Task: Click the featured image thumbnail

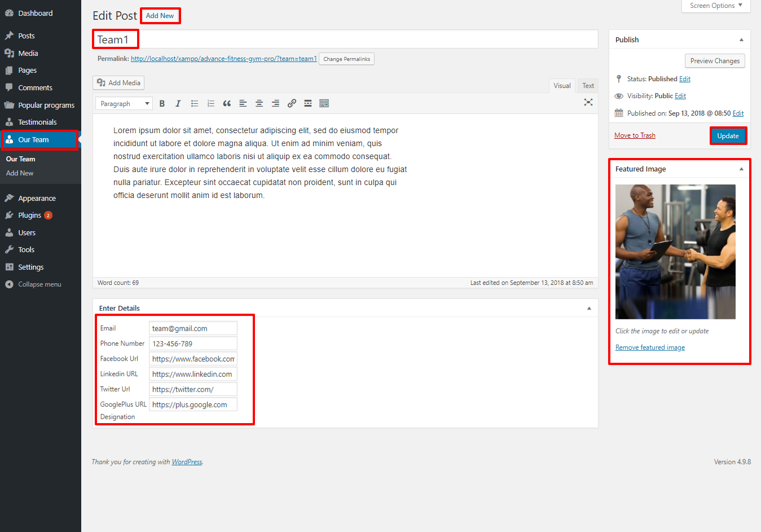Action: click(x=675, y=252)
